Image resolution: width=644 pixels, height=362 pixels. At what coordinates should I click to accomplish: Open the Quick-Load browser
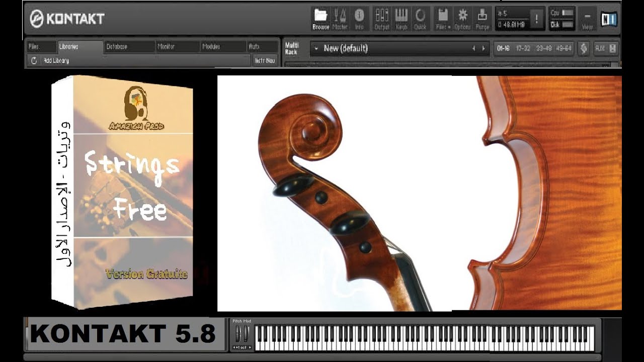(420, 19)
